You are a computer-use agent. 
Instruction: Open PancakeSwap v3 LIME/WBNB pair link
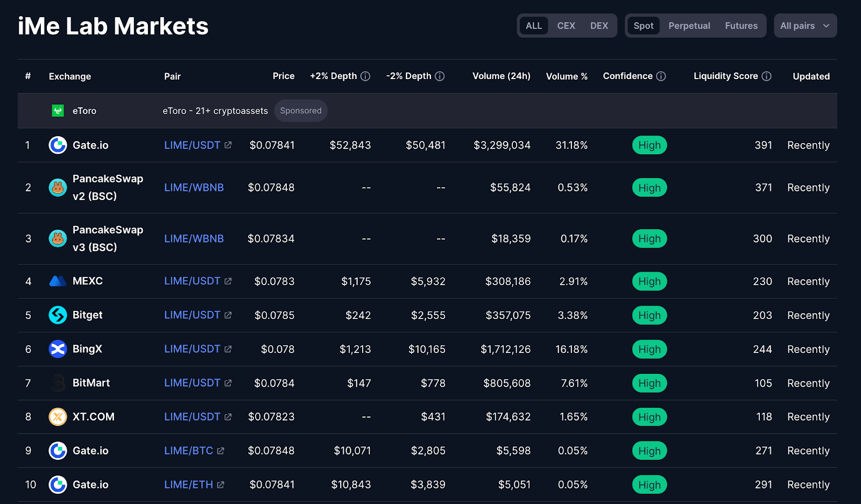click(194, 238)
